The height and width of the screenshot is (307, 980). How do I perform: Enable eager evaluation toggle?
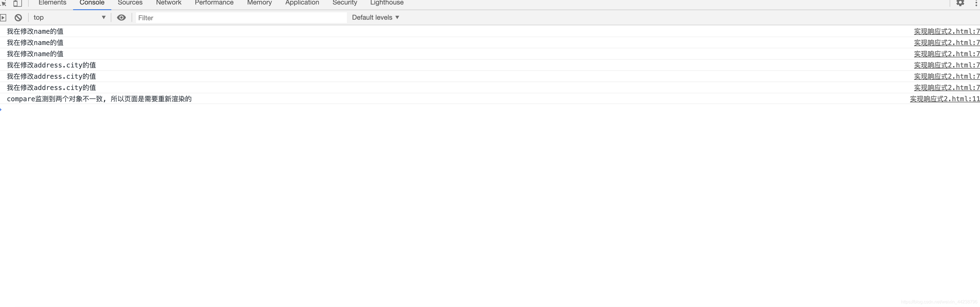pos(121,17)
